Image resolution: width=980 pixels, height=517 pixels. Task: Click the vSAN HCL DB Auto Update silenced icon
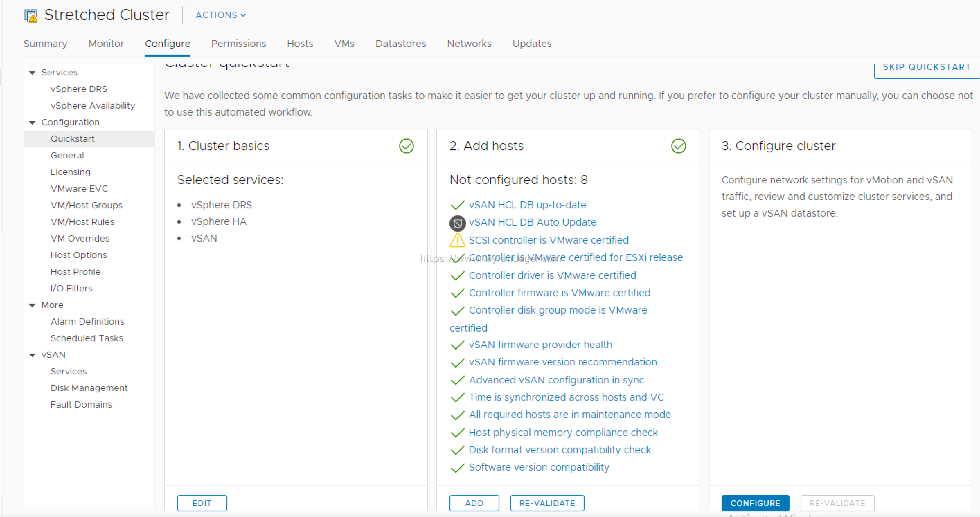(457, 223)
